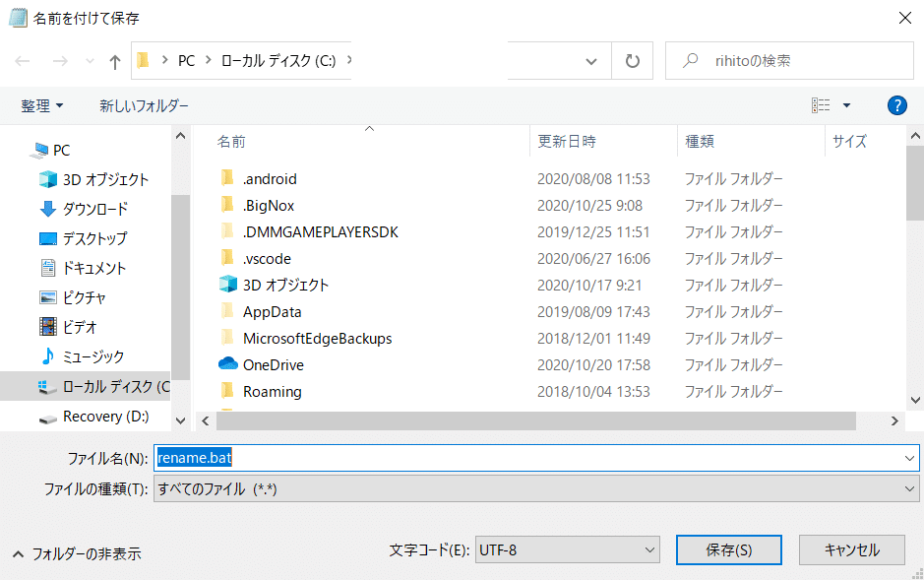Click the キャンセル button

coord(851,549)
